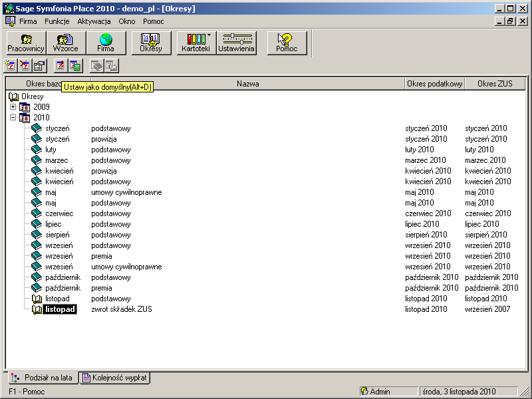Click the Okres ZUS column header
The image size is (532, 399).
point(496,84)
